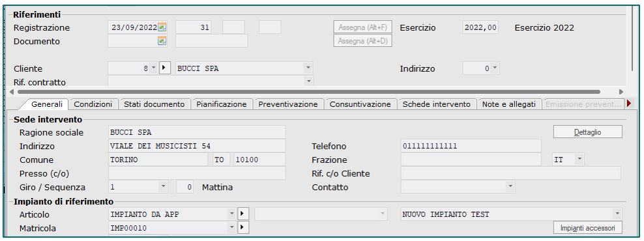Click Comune field TORINO
Viewport: 644px width, 241px height.
pos(158,160)
